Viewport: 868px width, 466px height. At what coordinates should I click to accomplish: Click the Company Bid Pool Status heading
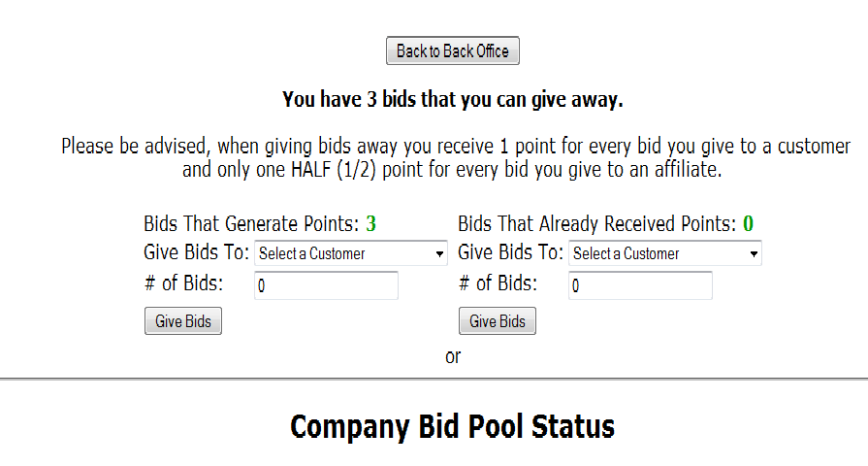[452, 426]
